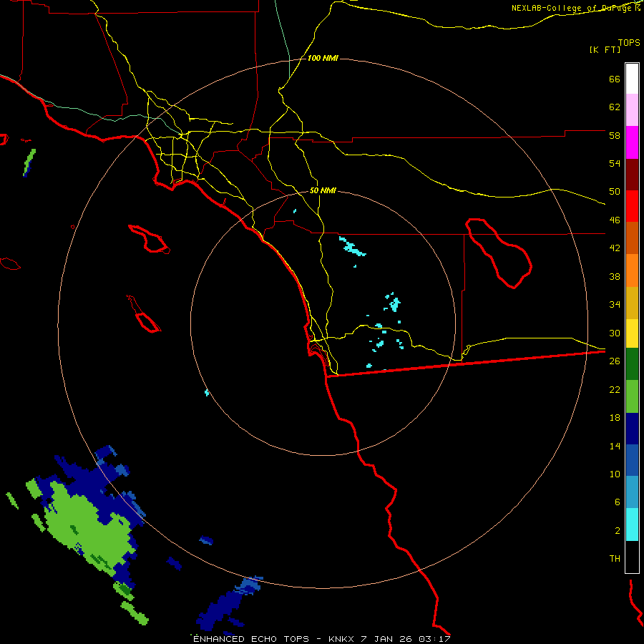Click the dark orange legend swatch
The image size is (644, 644).
pos(632,238)
